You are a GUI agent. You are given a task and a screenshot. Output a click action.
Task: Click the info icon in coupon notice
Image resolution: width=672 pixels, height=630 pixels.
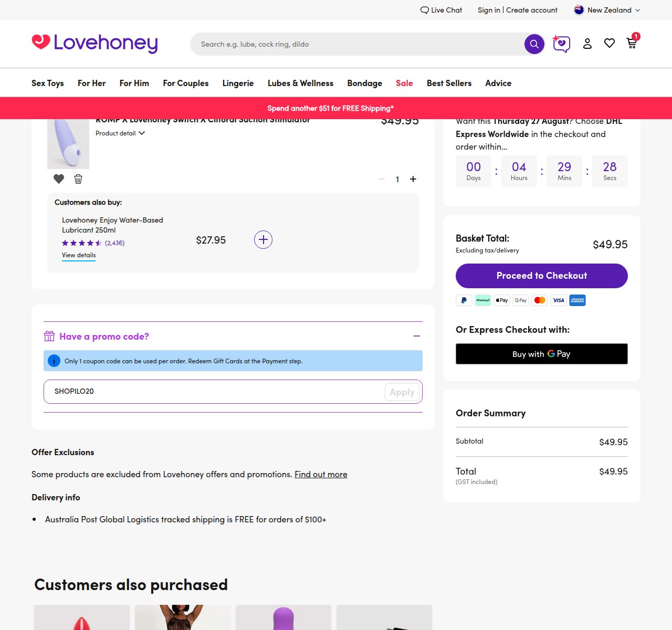pos(54,361)
